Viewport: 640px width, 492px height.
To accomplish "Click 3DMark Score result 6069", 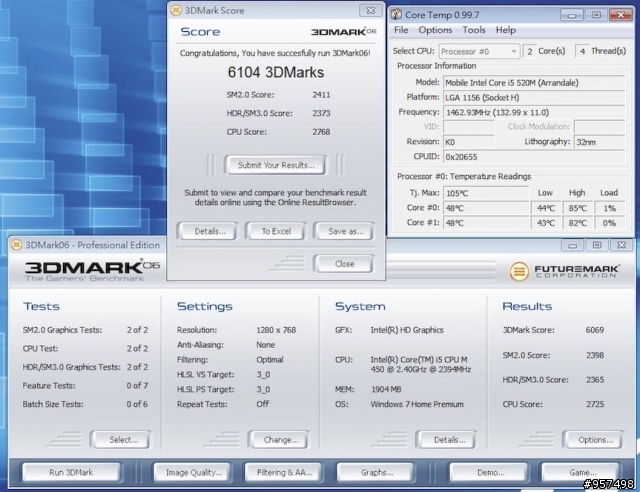I will tap(595, 330).
